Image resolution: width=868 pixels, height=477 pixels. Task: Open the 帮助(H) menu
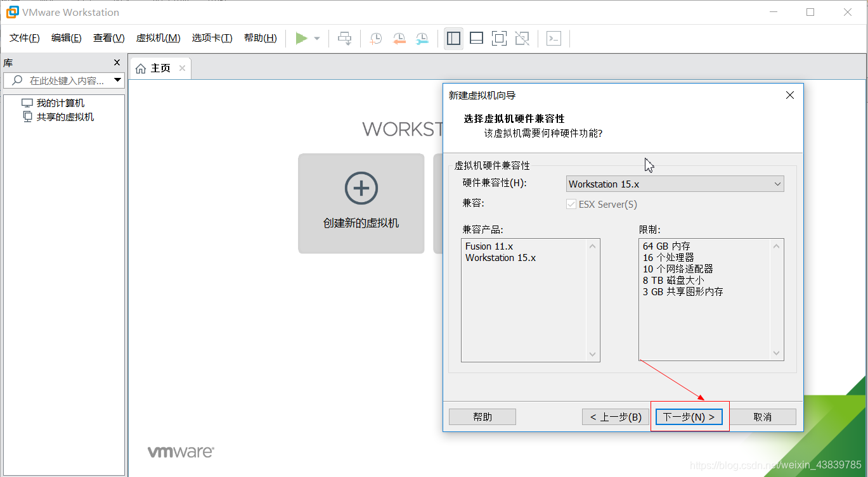point(261,38)
